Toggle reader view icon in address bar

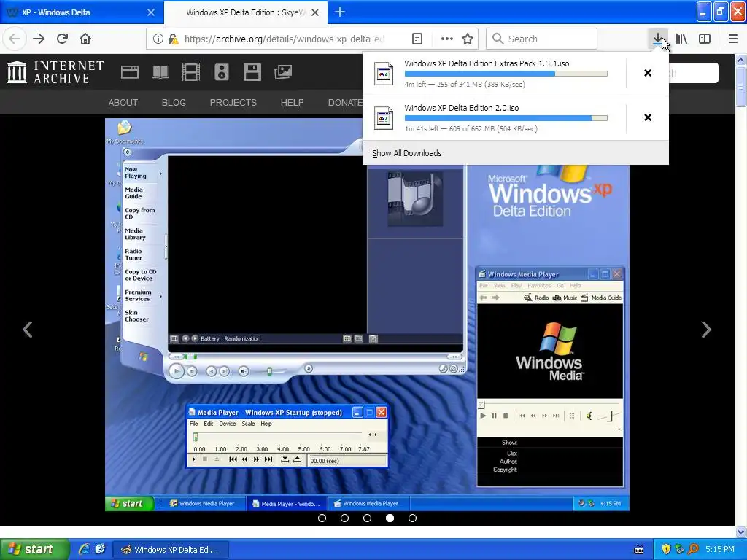click(x=417, y=39)
